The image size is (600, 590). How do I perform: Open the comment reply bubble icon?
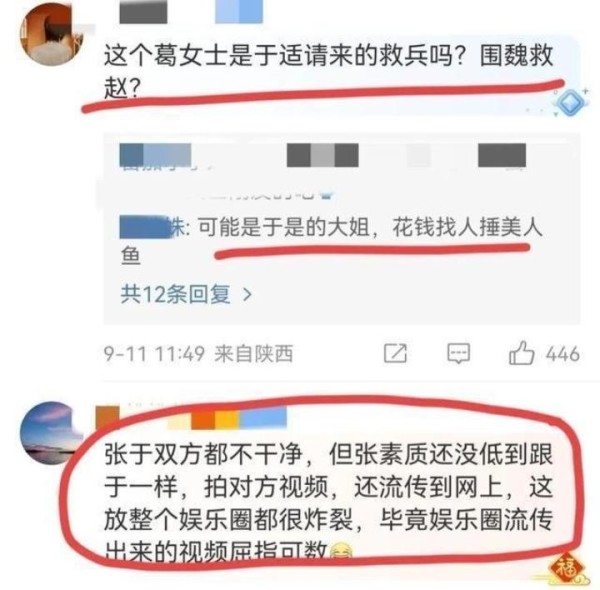458,353
